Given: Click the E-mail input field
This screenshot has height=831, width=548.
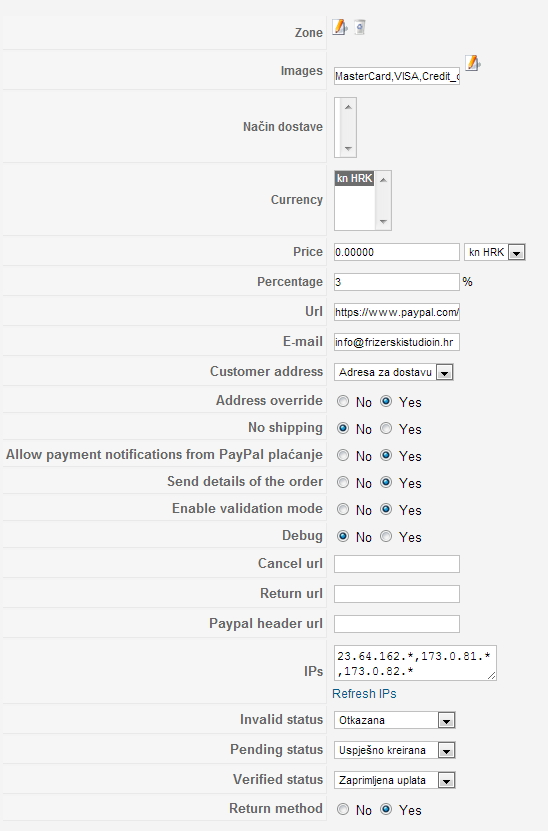Looking at the screenshot, I should point(396,342).
